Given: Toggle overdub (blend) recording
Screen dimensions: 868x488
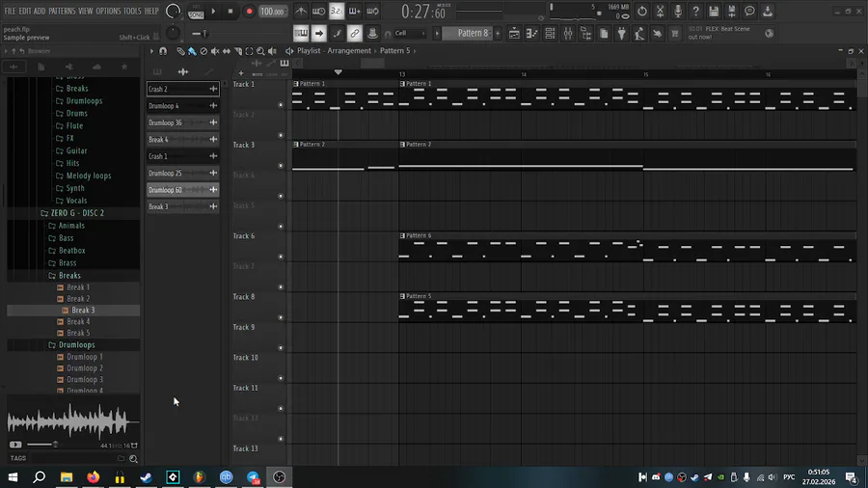Looking at the screenshot, I should click(x=355, y=11).
